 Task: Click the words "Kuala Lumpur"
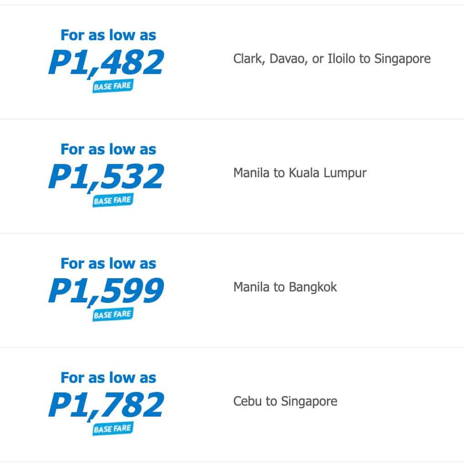[x=327, y=173]
